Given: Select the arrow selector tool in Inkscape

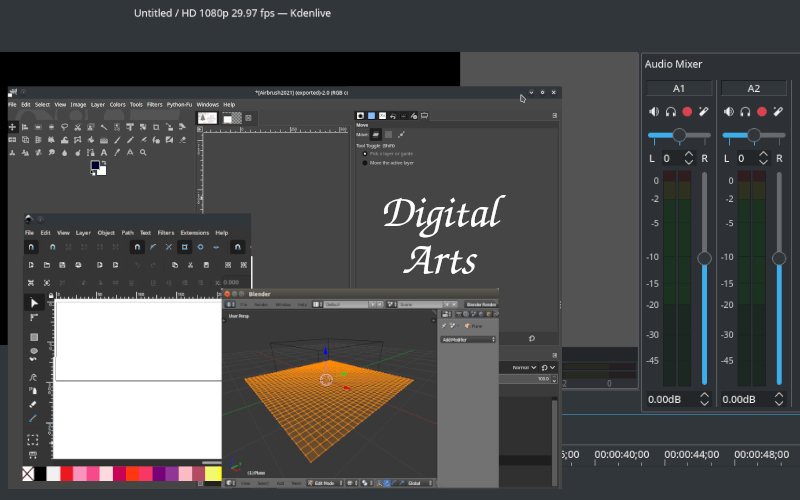Looking at the screenshot, I should pyautogui.click(x=33, y=302).
